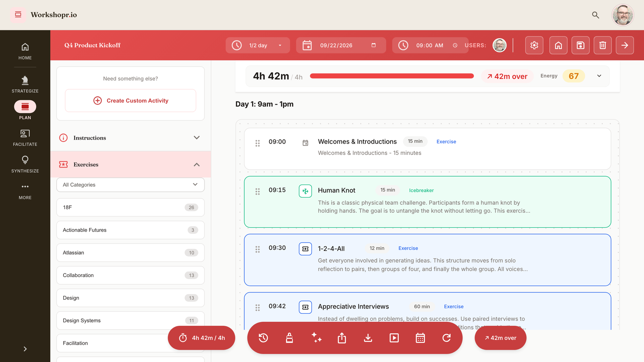Change the 09:00 AM start time

(430, 45)
